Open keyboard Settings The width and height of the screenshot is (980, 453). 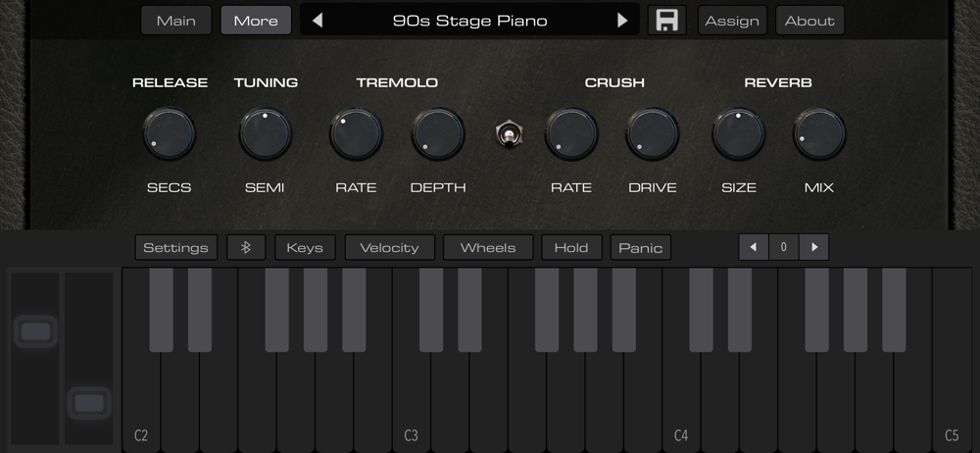(x=175, y=247)
